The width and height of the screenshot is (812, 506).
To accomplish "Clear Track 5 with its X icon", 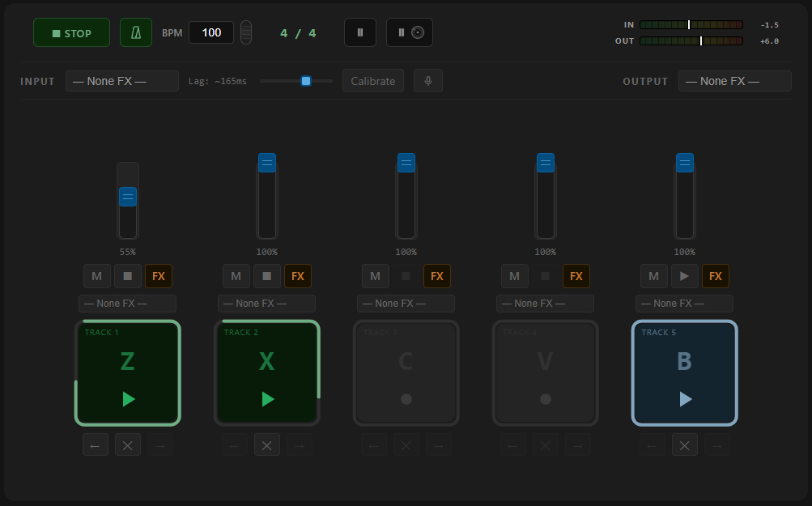I will coord(685,445).
